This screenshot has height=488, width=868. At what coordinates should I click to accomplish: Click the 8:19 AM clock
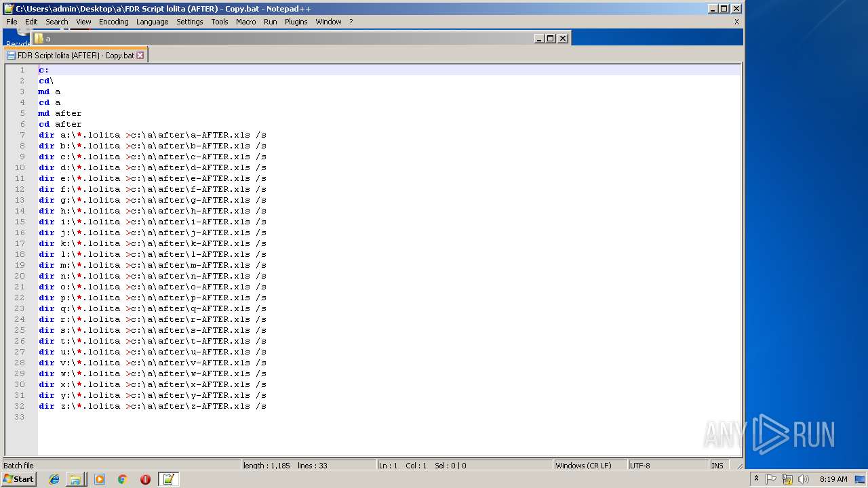coord(833,479)
